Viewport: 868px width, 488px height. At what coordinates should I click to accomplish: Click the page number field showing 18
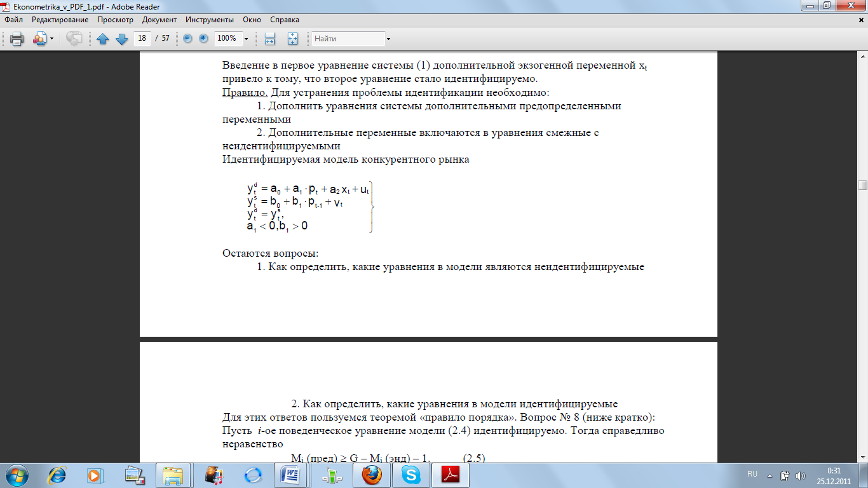click(142, 38)
